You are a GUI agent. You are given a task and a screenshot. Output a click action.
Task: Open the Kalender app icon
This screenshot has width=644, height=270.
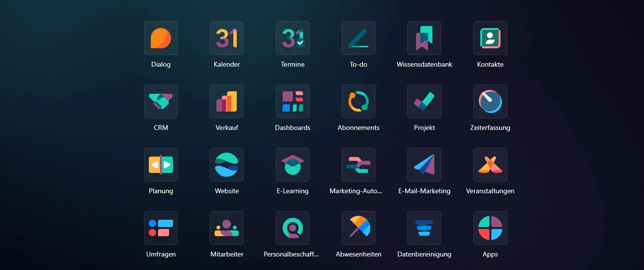227,38
